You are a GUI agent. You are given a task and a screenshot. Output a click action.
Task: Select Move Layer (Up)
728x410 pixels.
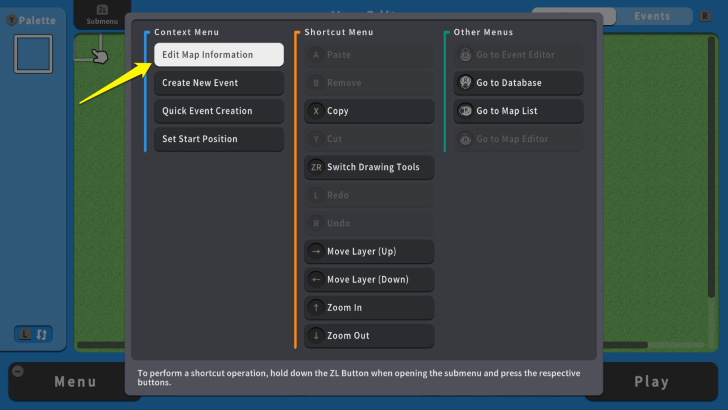[x=369, y=251]
